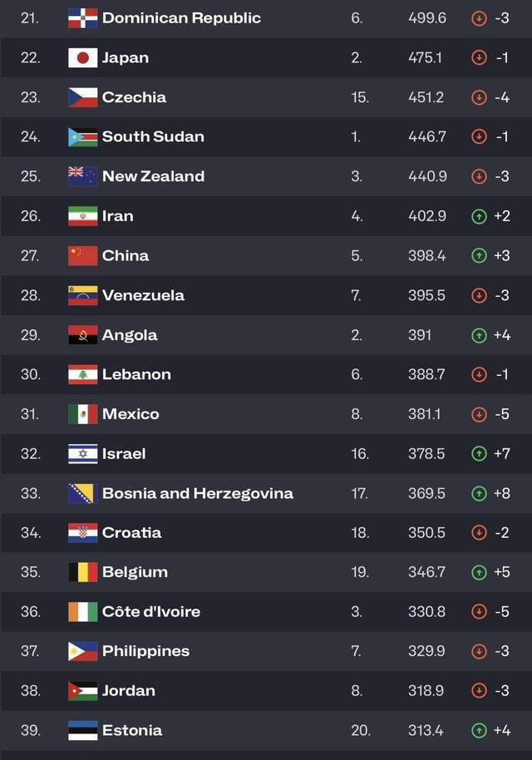Click the New Zealand flag icon

point(83,176)
